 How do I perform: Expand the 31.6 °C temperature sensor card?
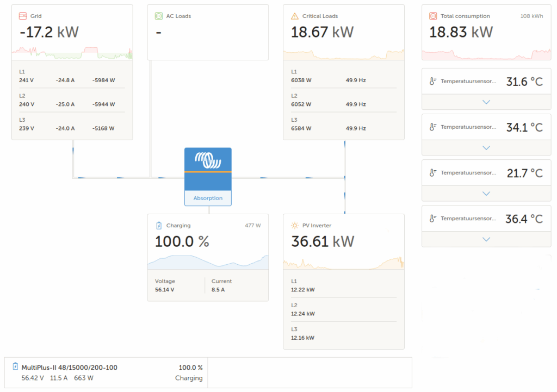486,102
